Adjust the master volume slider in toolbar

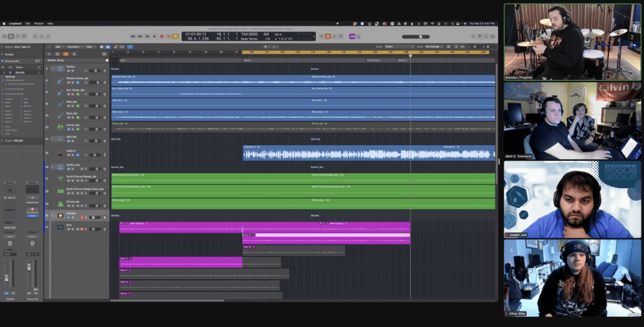point(419,36)
